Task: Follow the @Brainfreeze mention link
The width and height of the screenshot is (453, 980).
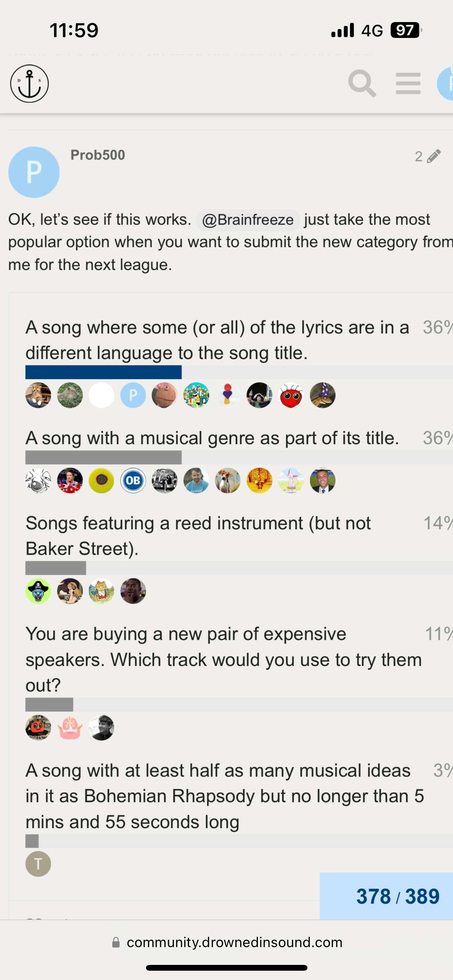Action: (248, 220)
